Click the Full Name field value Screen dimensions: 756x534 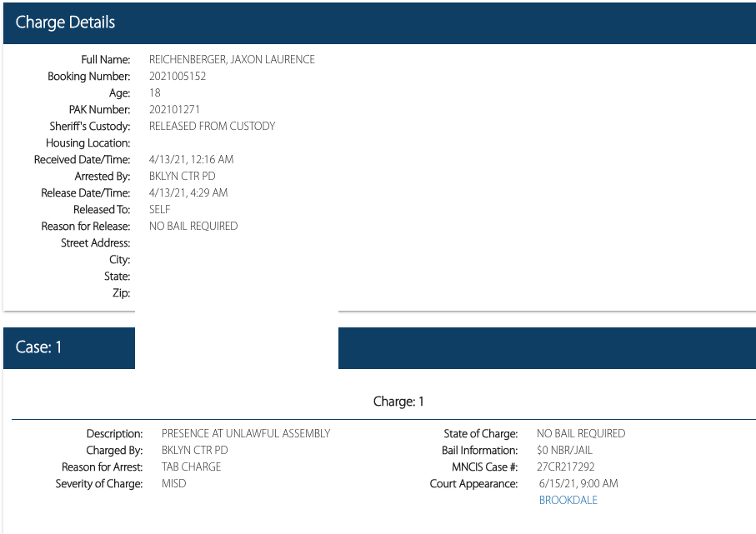coord(232,59)
